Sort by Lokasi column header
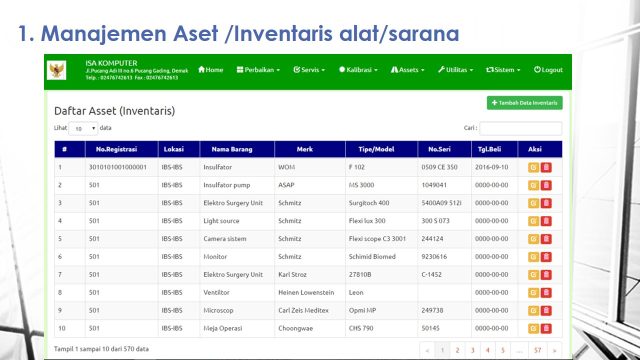 point(179,149)
